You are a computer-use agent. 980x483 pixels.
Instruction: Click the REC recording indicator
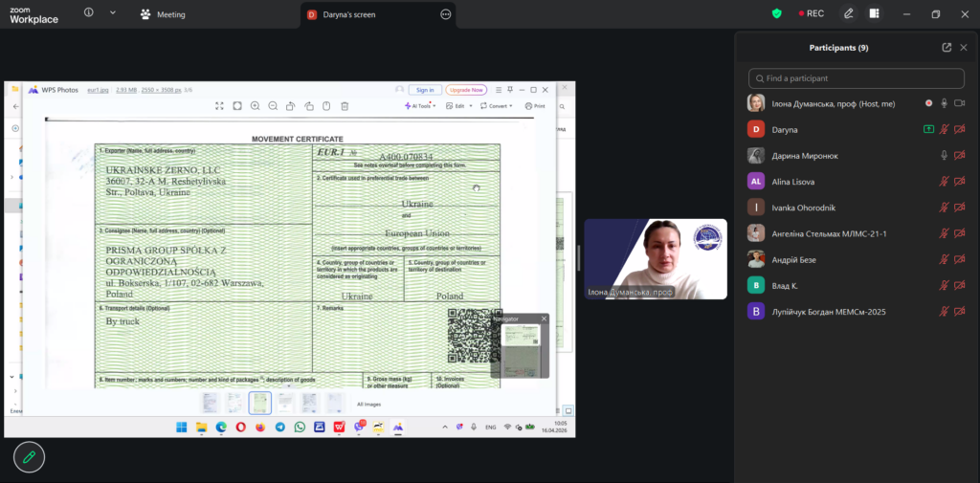click(810, 13)
